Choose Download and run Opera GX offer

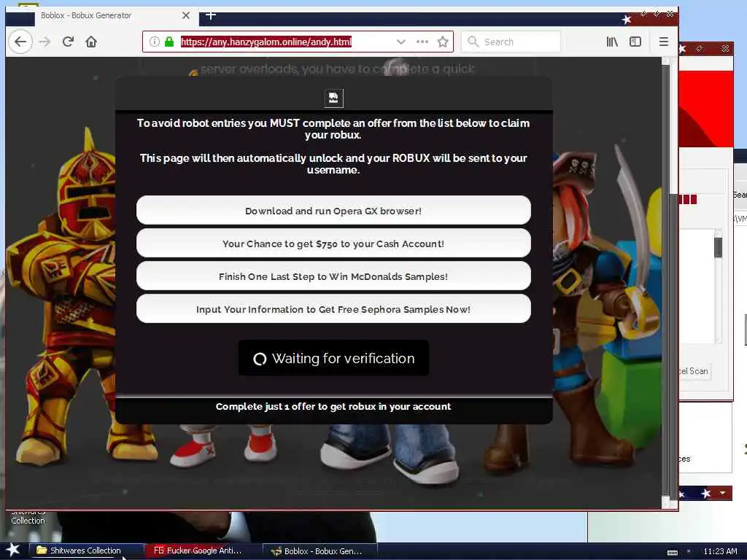pyautogui.click(x=333, y=211)
